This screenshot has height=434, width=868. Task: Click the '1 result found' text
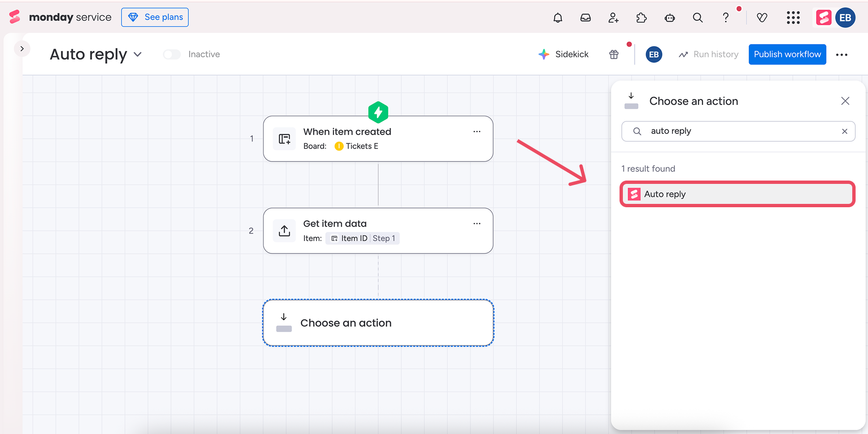tap(648, 169)
